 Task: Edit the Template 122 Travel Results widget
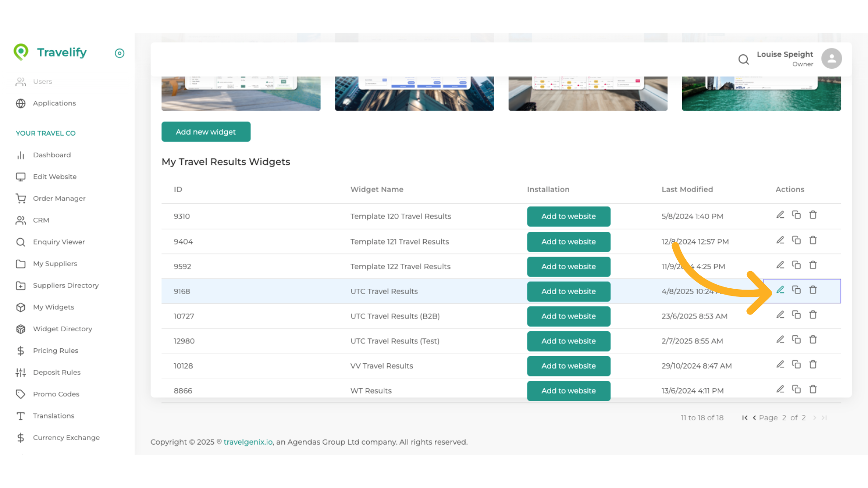click(x=780, y=265)
